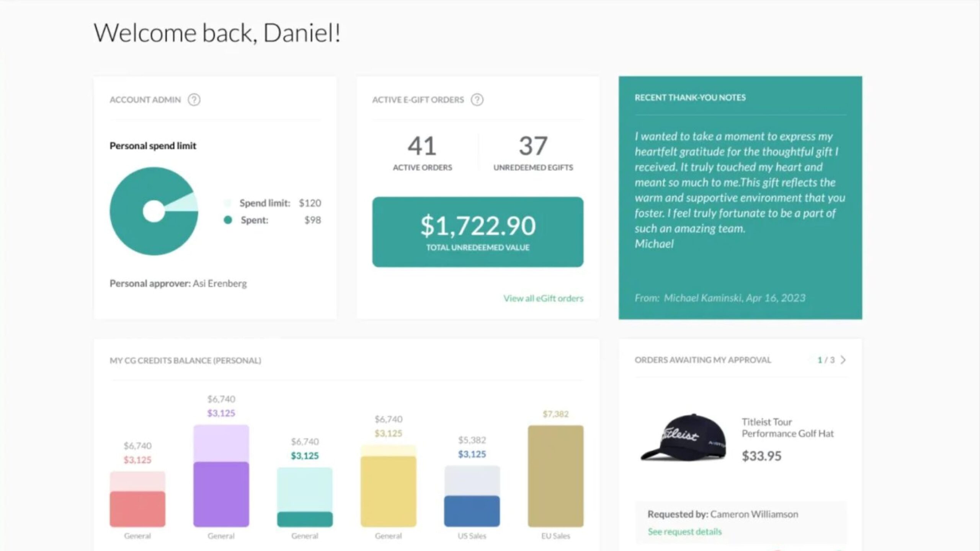The image size is (980, 551).
Task: Select the 'From: Michael Kaminski, Apr 16, 2023' line
Action: pos(720,298)
